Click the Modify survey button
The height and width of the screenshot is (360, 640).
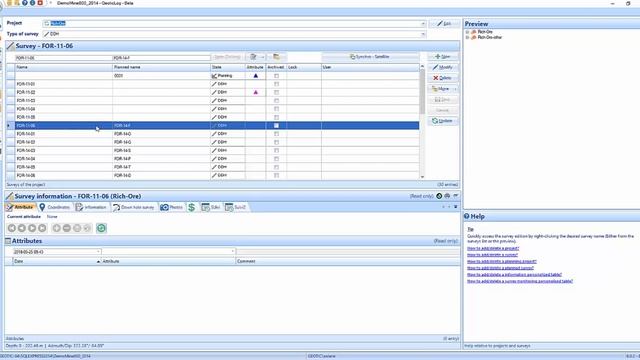click(443, 67)
